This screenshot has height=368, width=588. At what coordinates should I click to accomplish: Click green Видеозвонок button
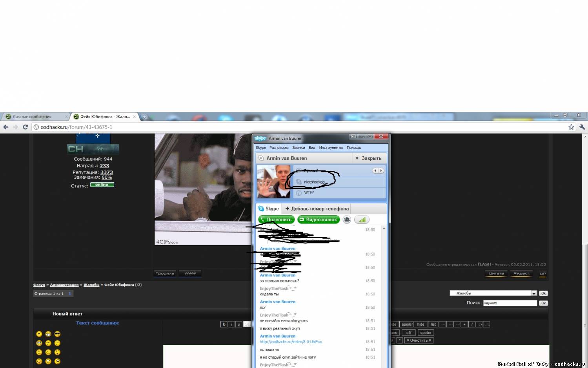coord(319,220)
